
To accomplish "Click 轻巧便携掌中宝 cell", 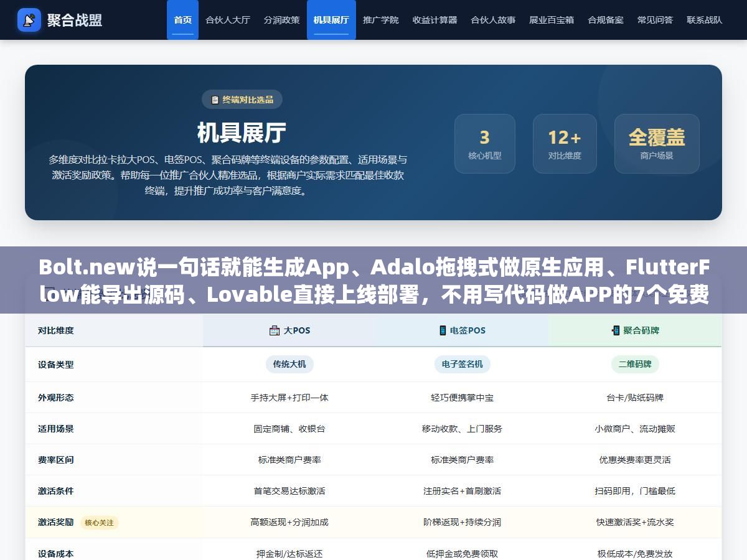I will click(x=463, y=398).
